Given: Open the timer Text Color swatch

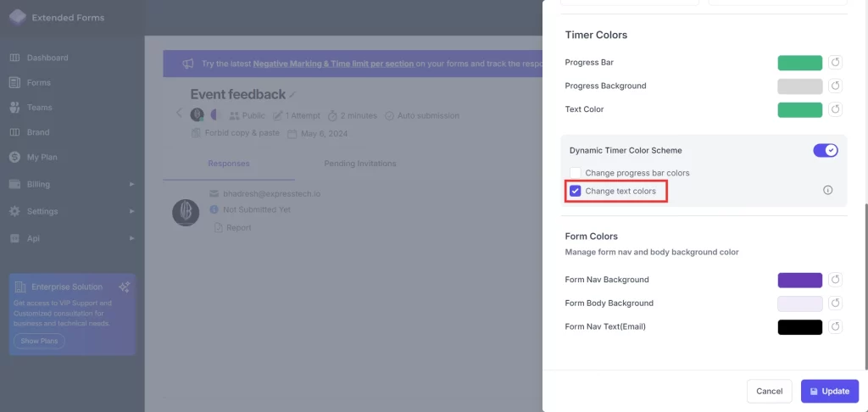Looking at the screenshot, I should (800, 109).
